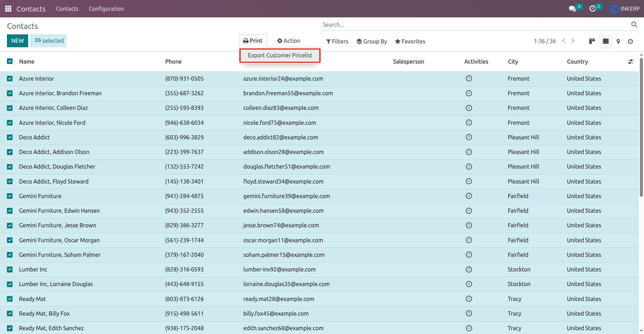This screenshot has width=644, height=334.
Task: Toggle the select-all checkbox in header
Action: point(10,61)
